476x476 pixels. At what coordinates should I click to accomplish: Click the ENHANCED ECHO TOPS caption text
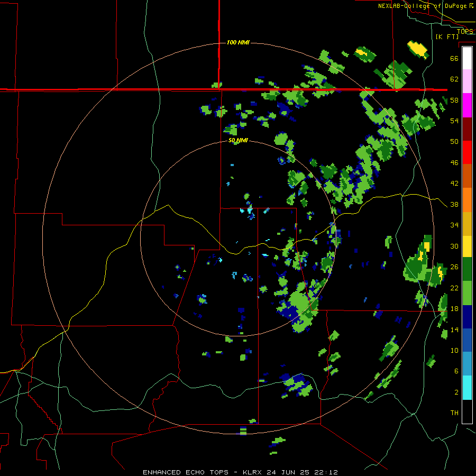coord(186,472)
